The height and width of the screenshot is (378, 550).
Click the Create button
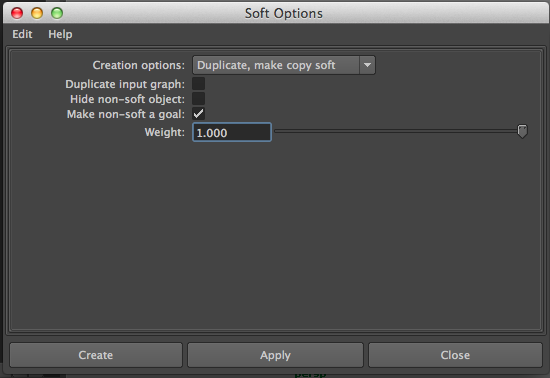pyautogui.click(x=96, y=355)
